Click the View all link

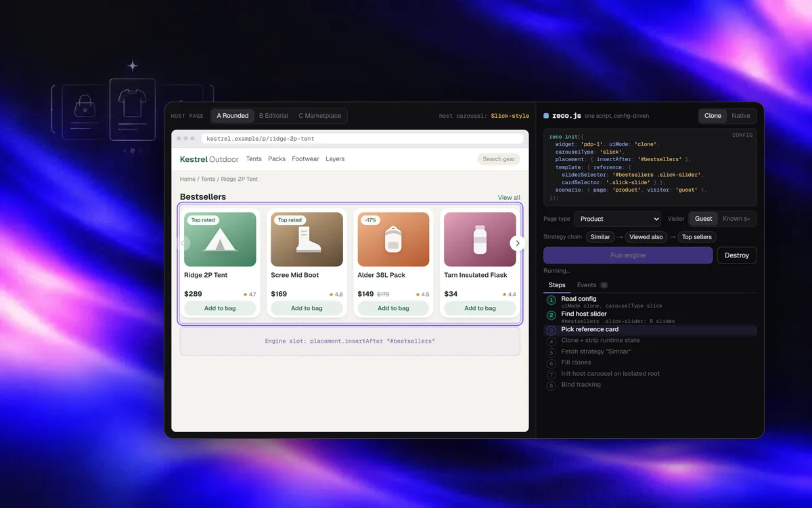click(509, 198)
